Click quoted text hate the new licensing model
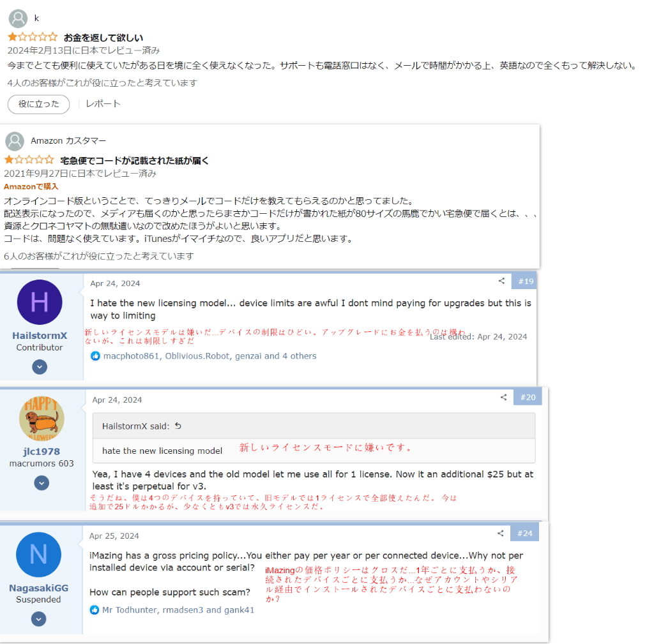Screen dimensions: 654x644 [162, 451]
